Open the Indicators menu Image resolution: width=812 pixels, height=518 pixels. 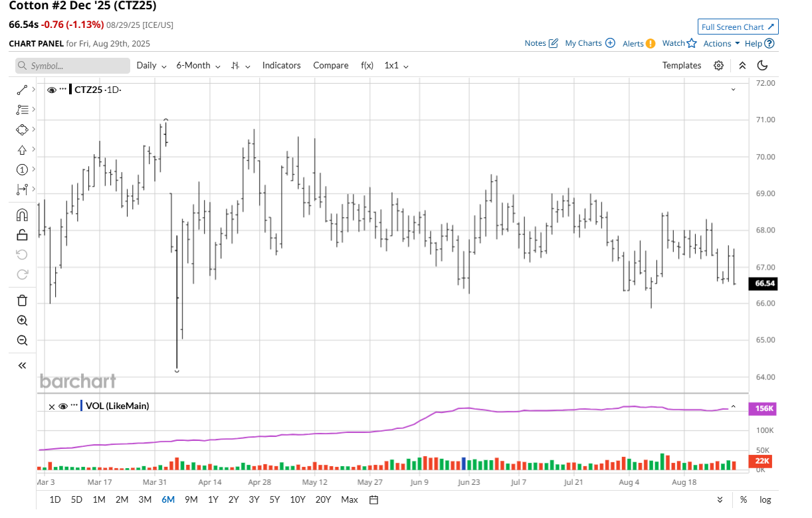(281, 65)
